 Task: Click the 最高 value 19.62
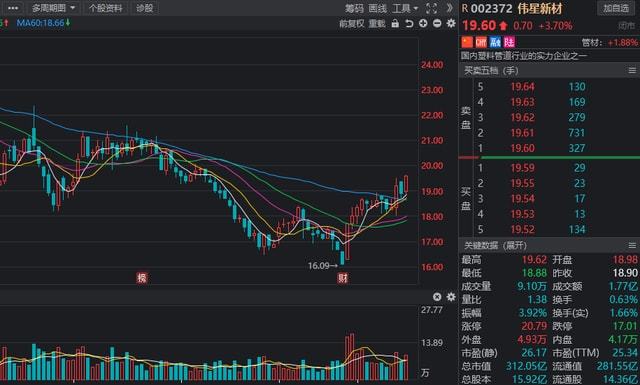click(x=534, y=260)
